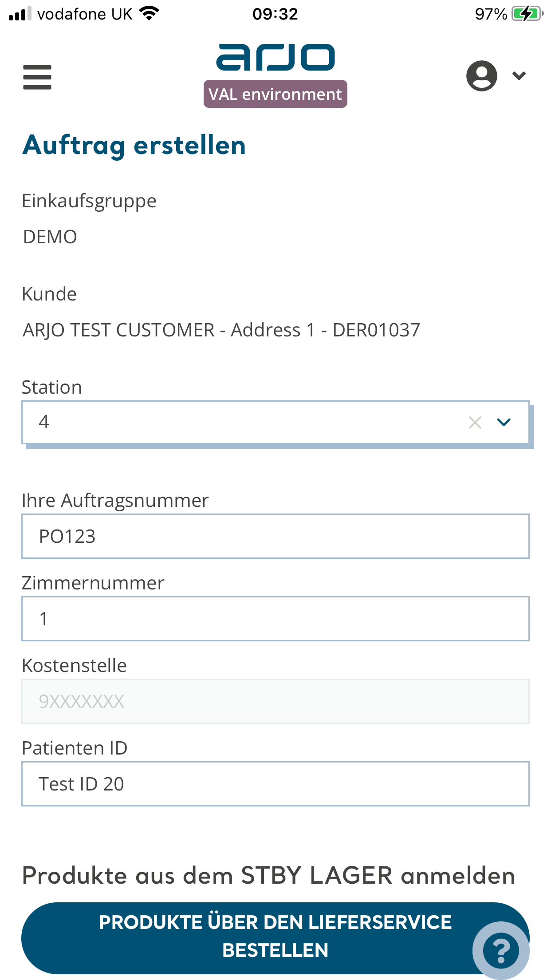Tap the cellular signal bars

(x=20, y=14)
